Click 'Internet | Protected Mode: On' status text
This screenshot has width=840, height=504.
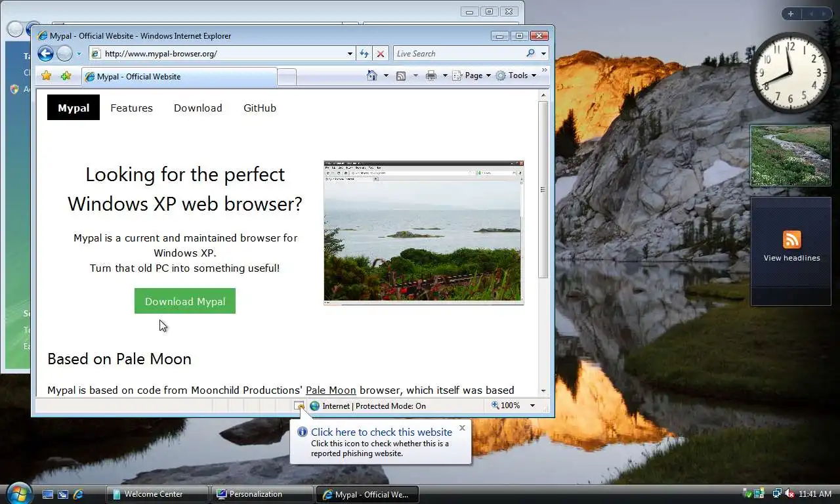point(374,406)
